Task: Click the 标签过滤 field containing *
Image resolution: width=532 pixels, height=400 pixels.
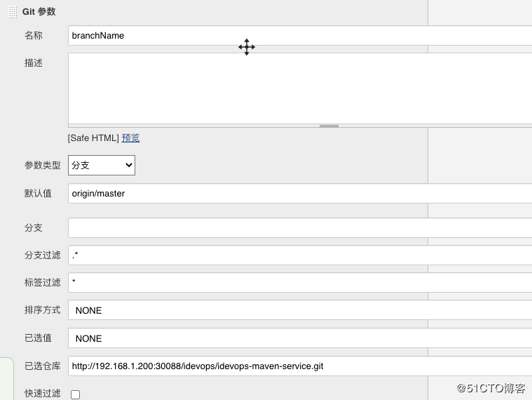Action: (x=300, y=282)
